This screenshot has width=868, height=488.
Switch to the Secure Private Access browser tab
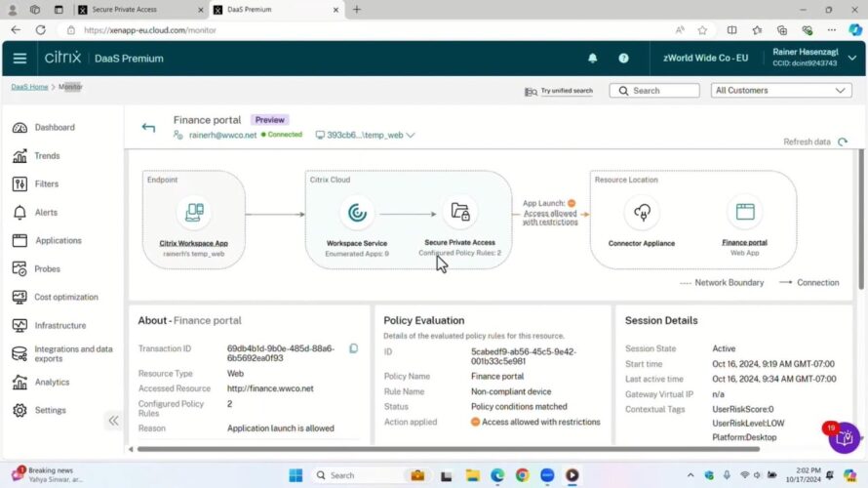(x=140, y=10)
